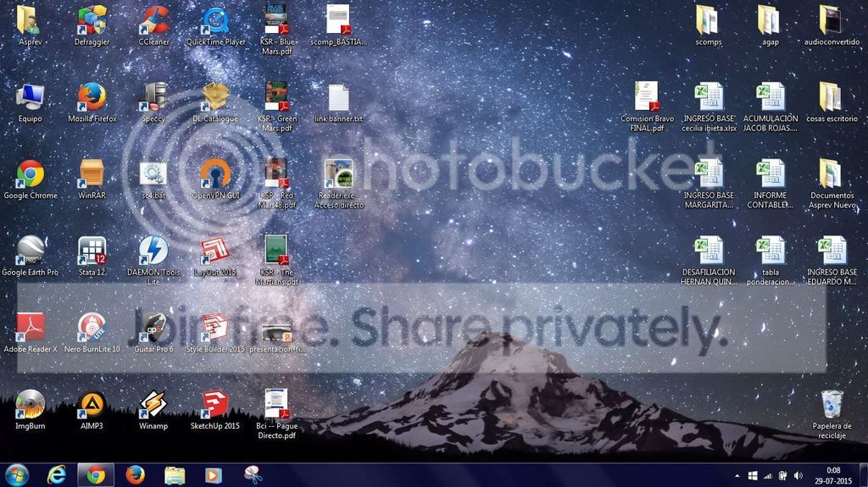The width and height of the screenshot is (868, 487).
Task: Switch to Chrome in the taskbar
Action: 96,475
